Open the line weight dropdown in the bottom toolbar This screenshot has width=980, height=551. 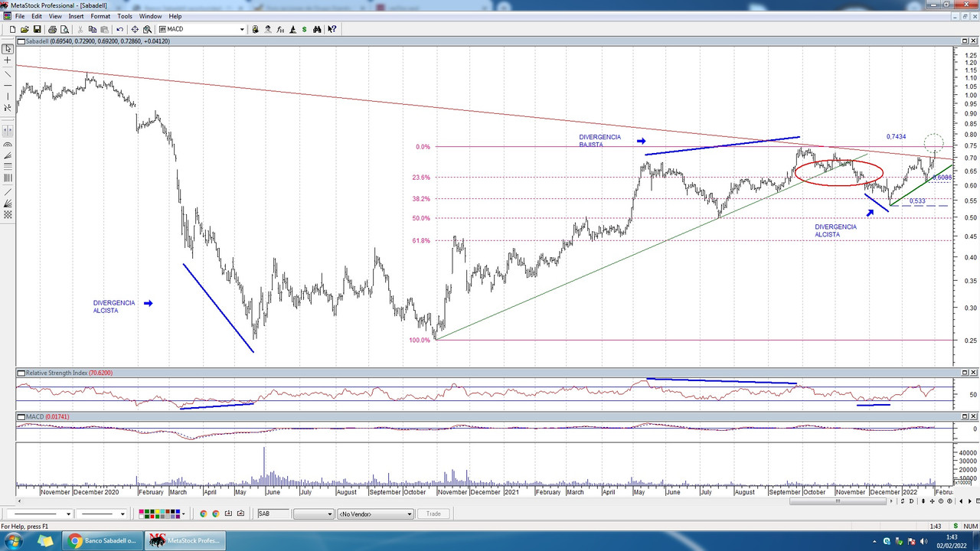(x=122, y=514)
